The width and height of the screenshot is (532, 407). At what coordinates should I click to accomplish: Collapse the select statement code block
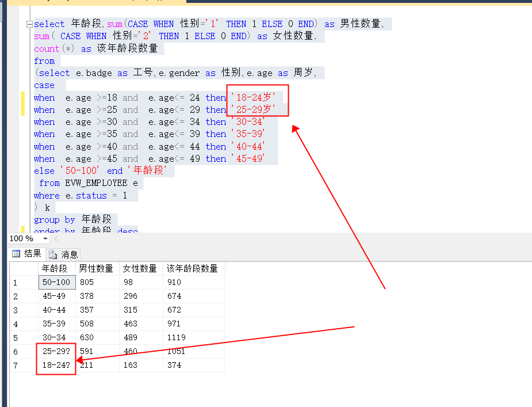tap(29, 24)
